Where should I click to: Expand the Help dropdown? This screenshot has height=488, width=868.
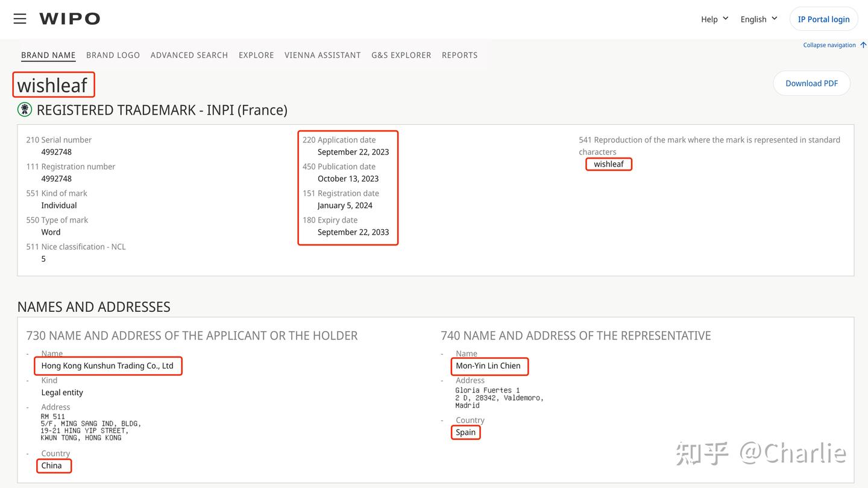(x=715, y=19)
